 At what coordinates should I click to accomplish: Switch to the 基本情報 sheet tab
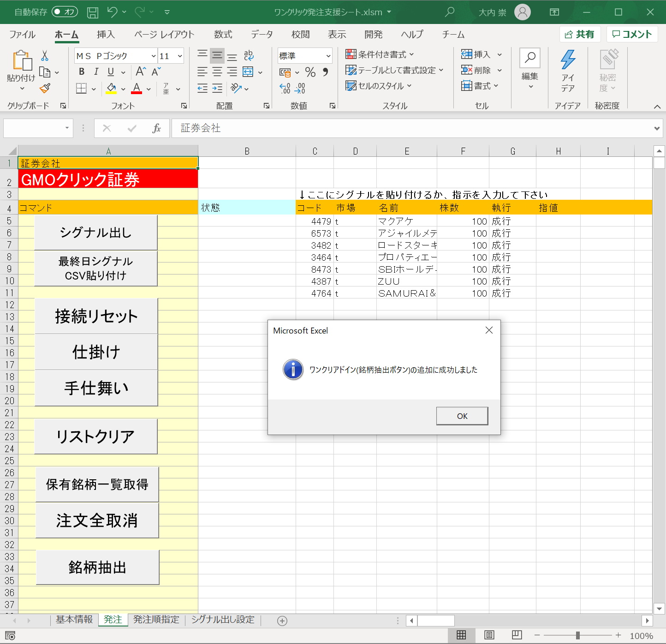point(74,620)
